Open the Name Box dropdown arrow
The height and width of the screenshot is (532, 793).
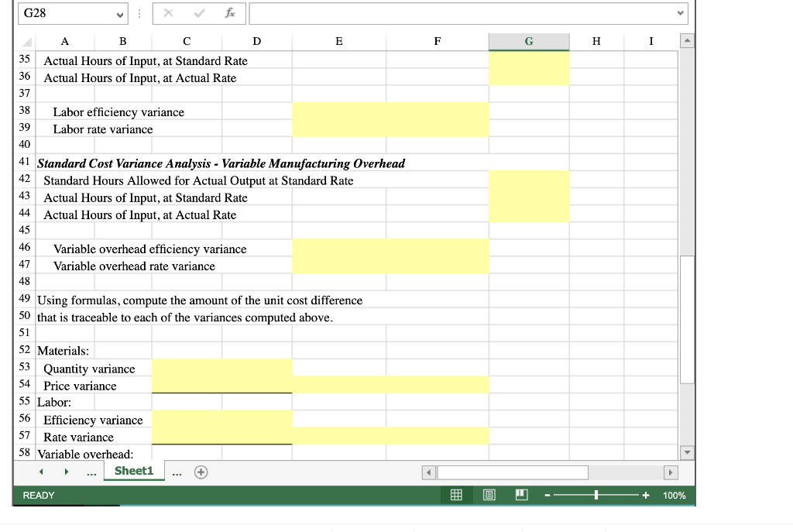120,13
